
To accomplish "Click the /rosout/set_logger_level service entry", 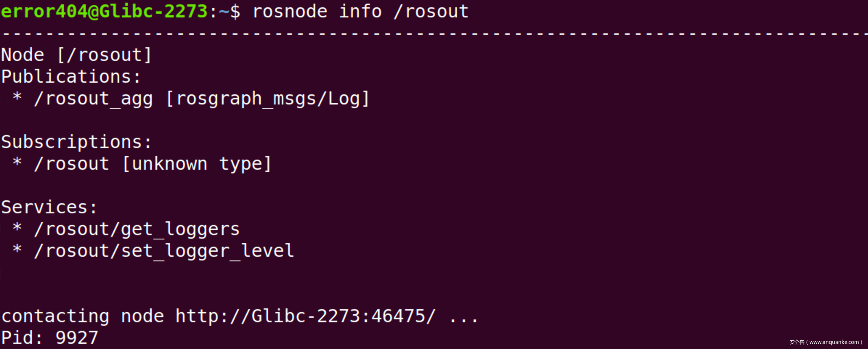I will point(164,251).
